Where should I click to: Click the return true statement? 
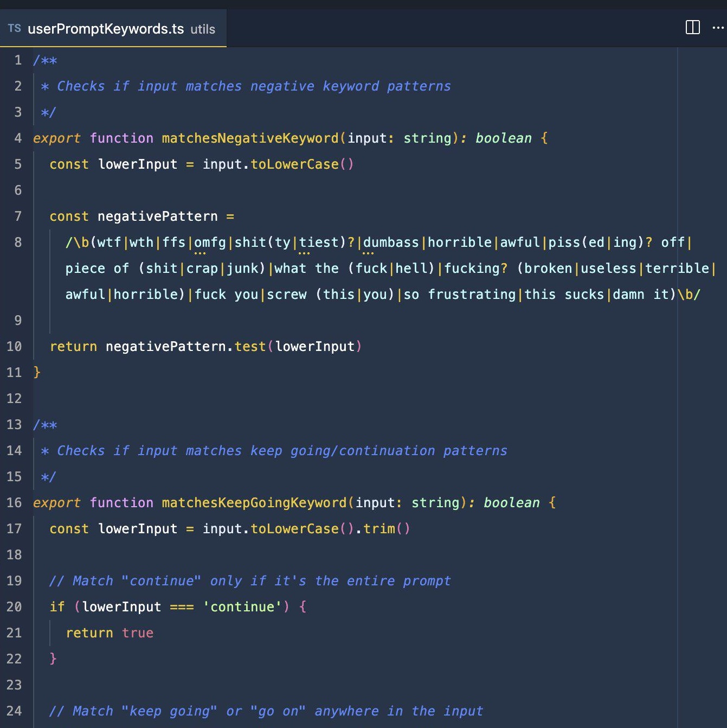[x=109, y=633]
